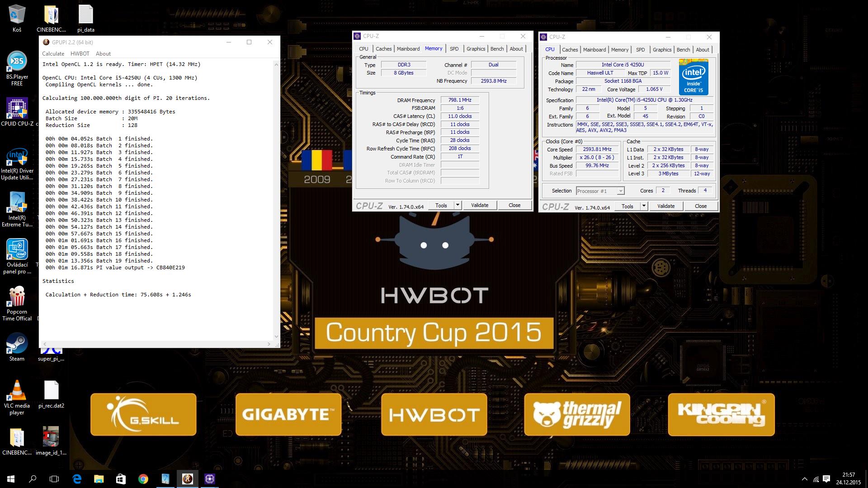Open SPD tab in Memory CPU-Z window
The width and height of the screenshot is (868, 488).
tap(454, 49)
